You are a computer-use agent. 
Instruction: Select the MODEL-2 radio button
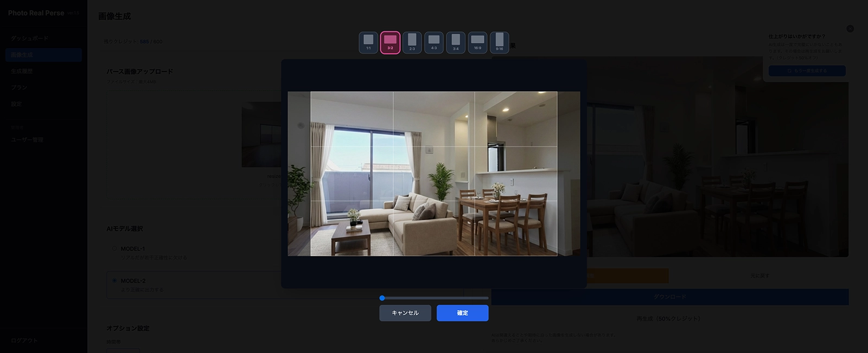[114, 281]
